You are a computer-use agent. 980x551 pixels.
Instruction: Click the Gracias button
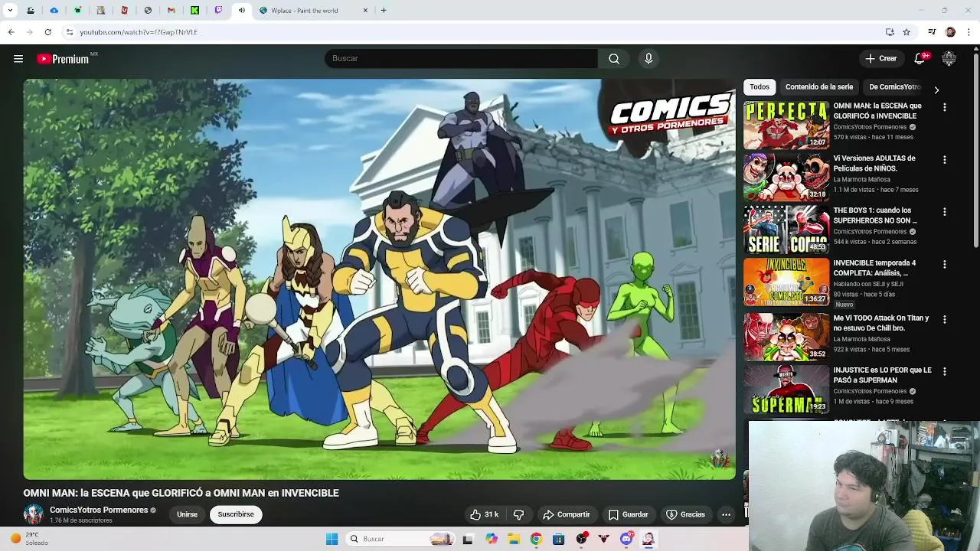coord(685,514)
